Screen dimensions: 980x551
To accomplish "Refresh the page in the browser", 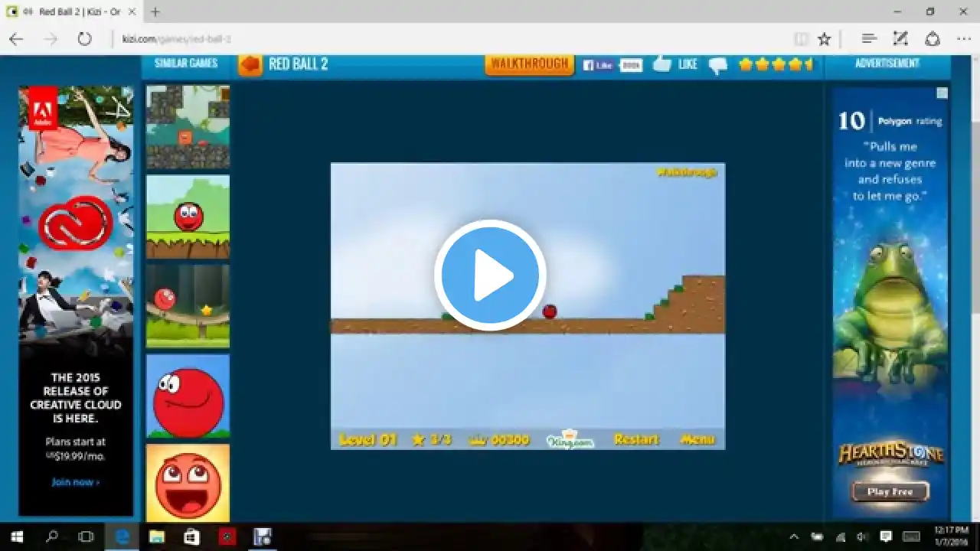I will pyautogui.click(x=84, y=39).
